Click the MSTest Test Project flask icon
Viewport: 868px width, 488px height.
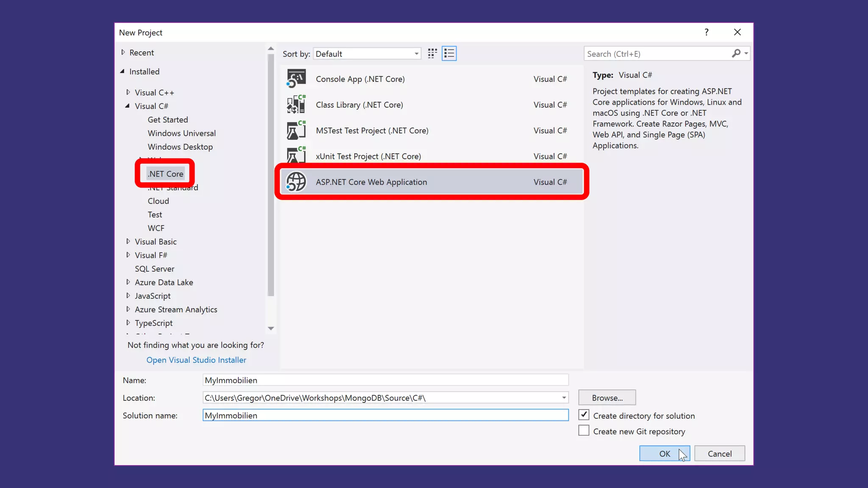[296, 130]
